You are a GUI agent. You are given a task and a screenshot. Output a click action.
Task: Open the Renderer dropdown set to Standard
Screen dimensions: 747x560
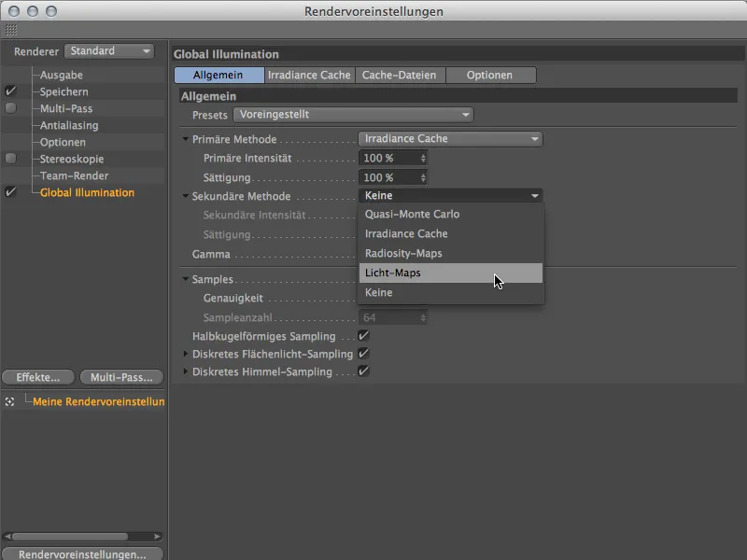[109, 51]
